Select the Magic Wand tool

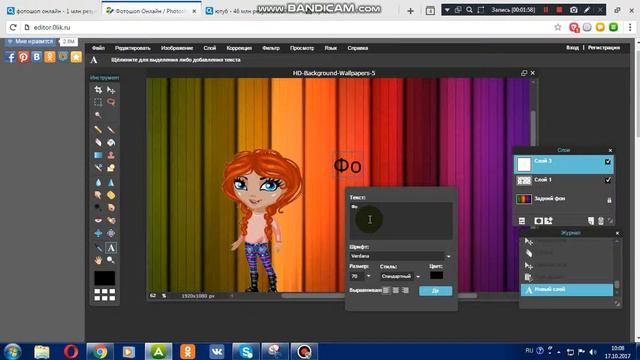tap(98, 115)
